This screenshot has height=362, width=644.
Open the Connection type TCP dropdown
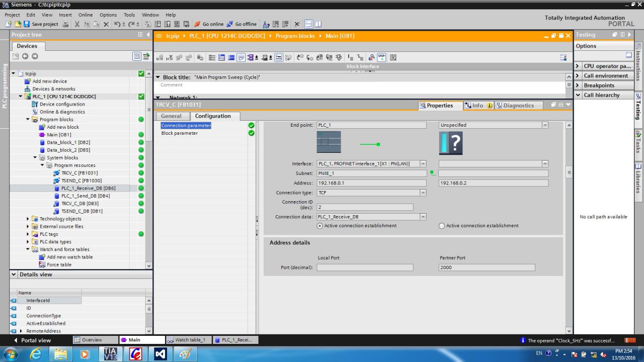[423, 193]
